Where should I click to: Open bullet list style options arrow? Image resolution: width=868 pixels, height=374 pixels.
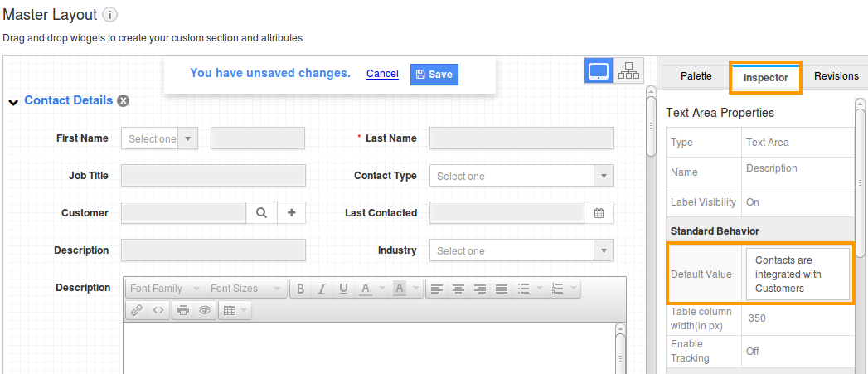(540, 289)
